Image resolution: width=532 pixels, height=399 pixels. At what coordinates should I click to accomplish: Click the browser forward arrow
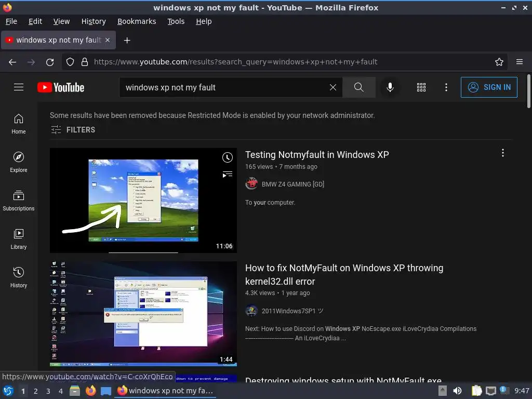pyautogui.click(x=31, y=62)
